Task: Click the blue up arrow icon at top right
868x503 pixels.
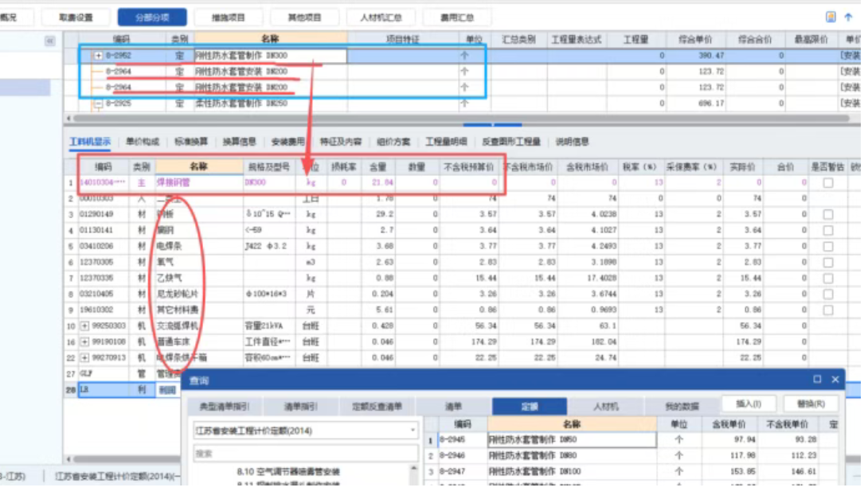Action: 848,17
